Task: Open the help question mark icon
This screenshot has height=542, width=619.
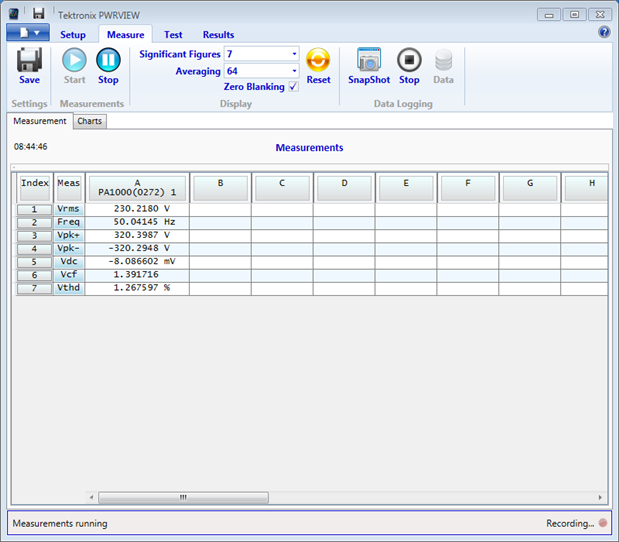Action: [604, 32]
